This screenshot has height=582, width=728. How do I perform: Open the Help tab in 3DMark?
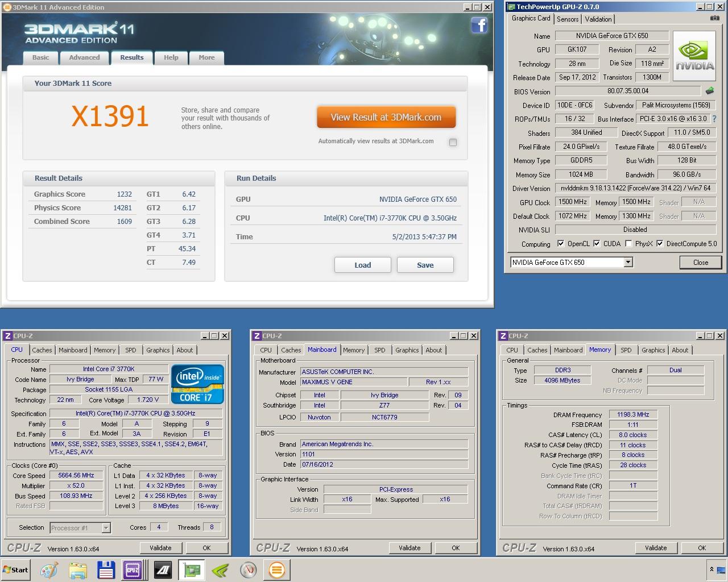[x=171, y=57]
